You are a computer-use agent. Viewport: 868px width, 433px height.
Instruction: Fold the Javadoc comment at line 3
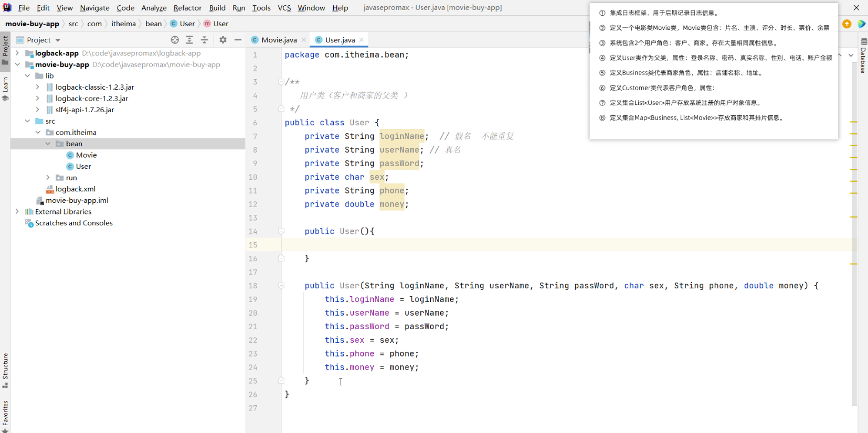[x=281, y=82]
